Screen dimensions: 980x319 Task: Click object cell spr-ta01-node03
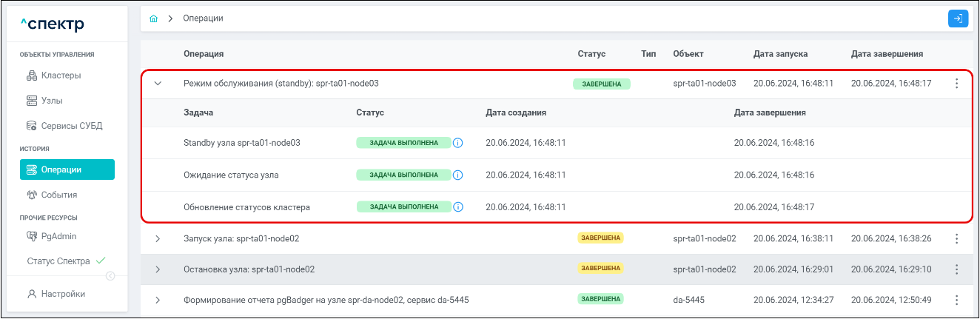705,84
